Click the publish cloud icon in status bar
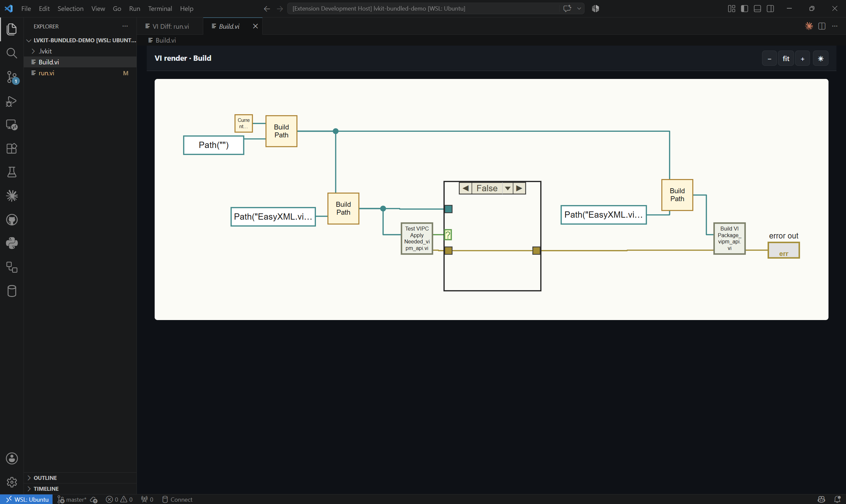 [x=94, y=499]
